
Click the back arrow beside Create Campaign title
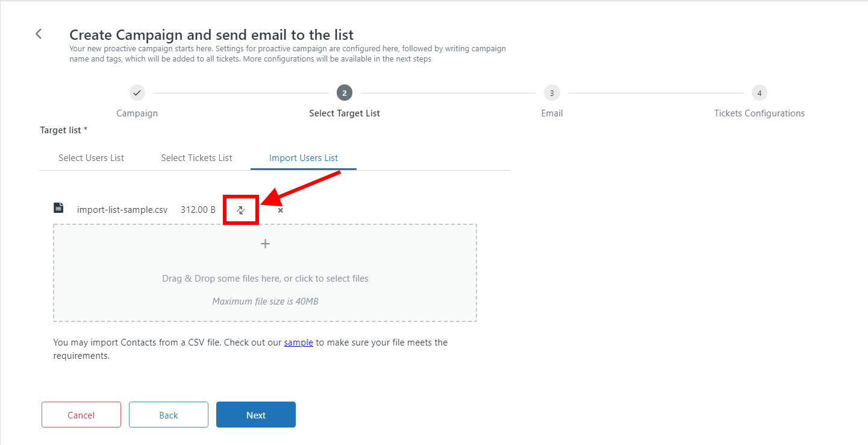pyautogui.click(x=39, y=34)
